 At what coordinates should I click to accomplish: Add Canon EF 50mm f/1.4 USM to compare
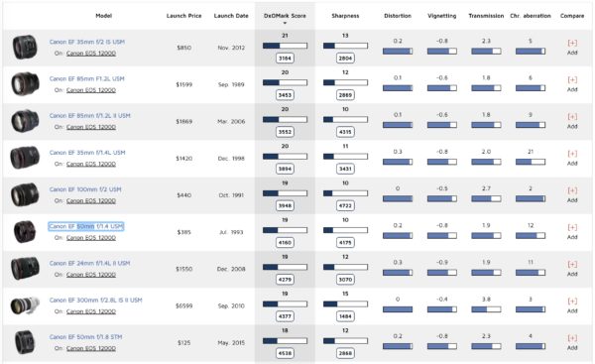point(572,231)
